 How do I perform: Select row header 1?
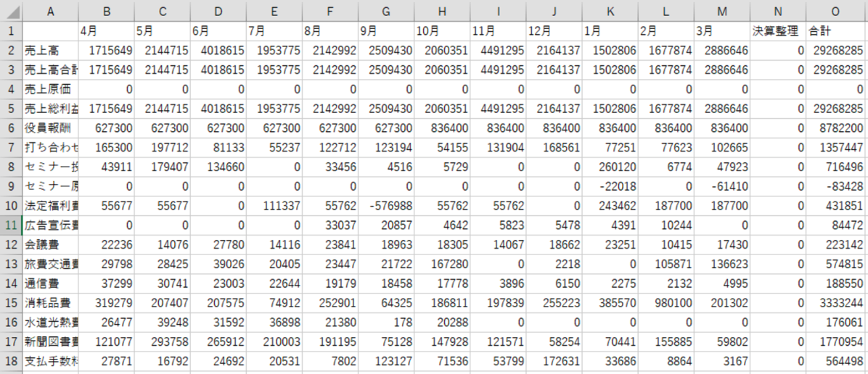point(11,30)
